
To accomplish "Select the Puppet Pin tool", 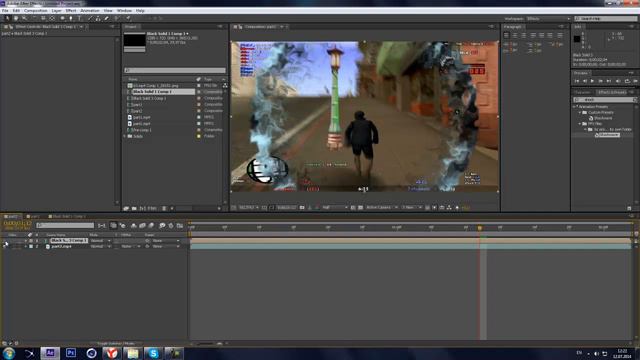I will pyautogui.click(x=128, y=18).
